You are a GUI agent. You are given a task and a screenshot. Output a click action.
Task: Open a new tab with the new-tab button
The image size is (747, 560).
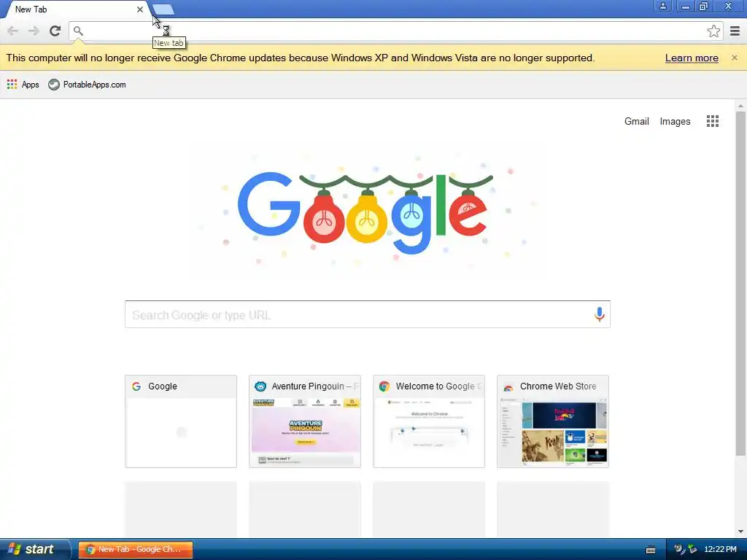tap(163, 9)
